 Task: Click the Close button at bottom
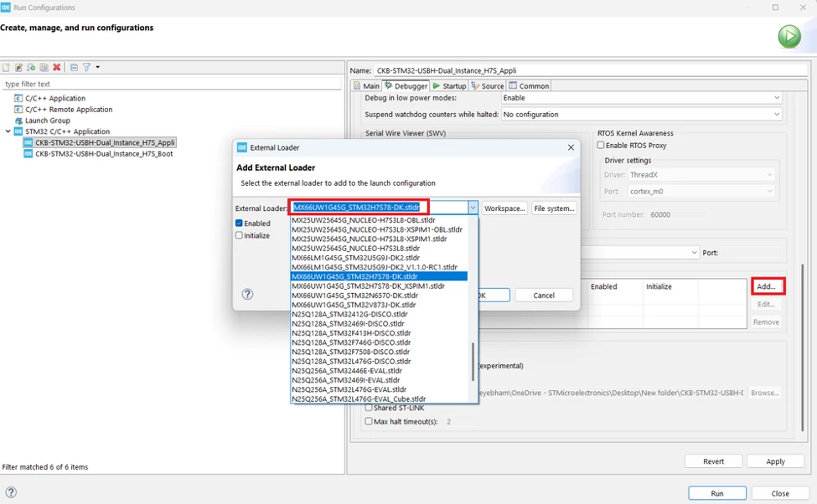780,493
